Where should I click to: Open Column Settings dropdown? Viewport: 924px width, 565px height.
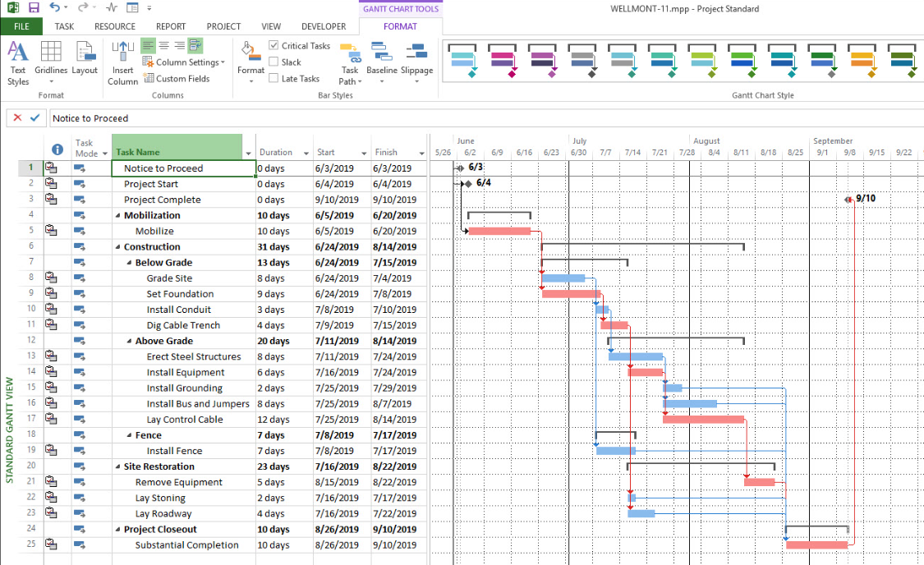(184, 62)
